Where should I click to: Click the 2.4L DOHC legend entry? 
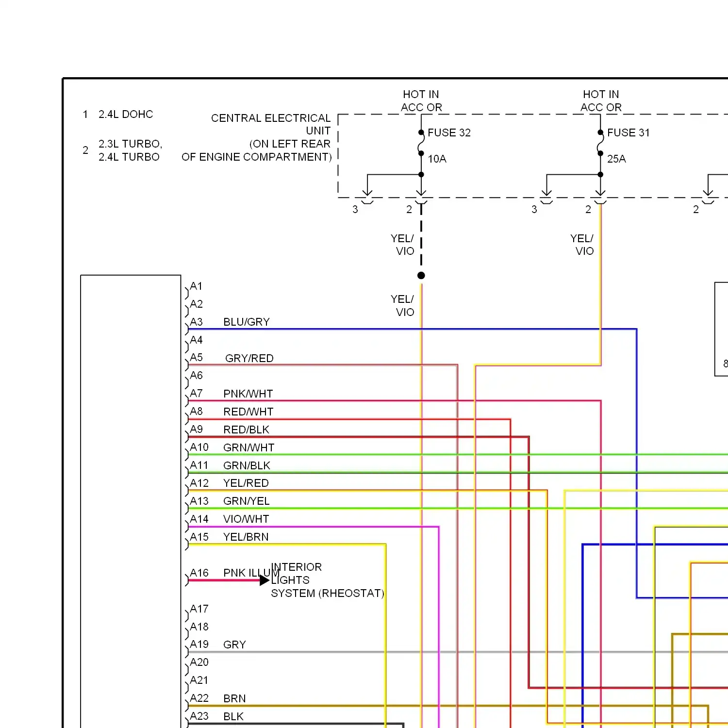pyautogui.click(x=126, y=114)
